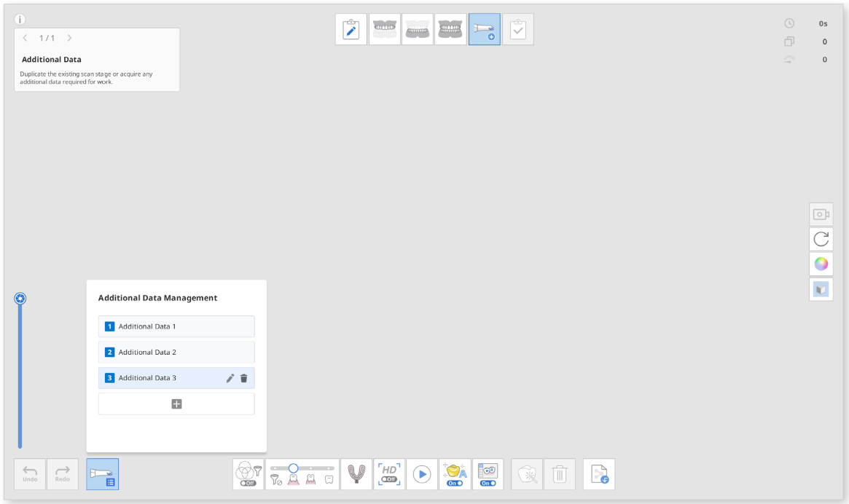Viewport: 849px width, 504px height.
Task: Open the info icon above the guide panel
Action: 20,20
